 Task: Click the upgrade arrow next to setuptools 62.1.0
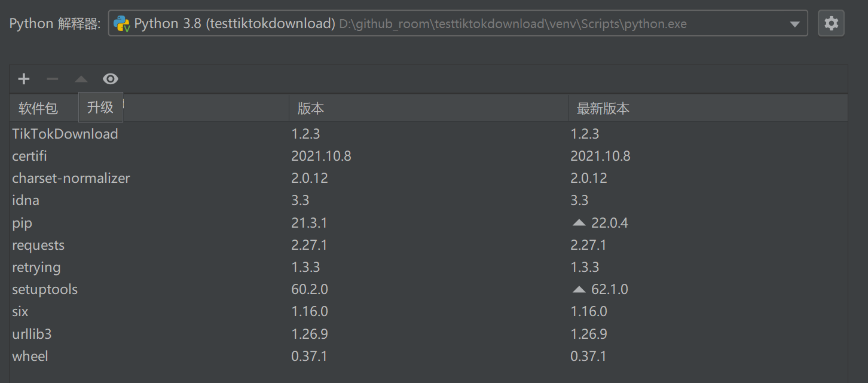coord(579,289)
